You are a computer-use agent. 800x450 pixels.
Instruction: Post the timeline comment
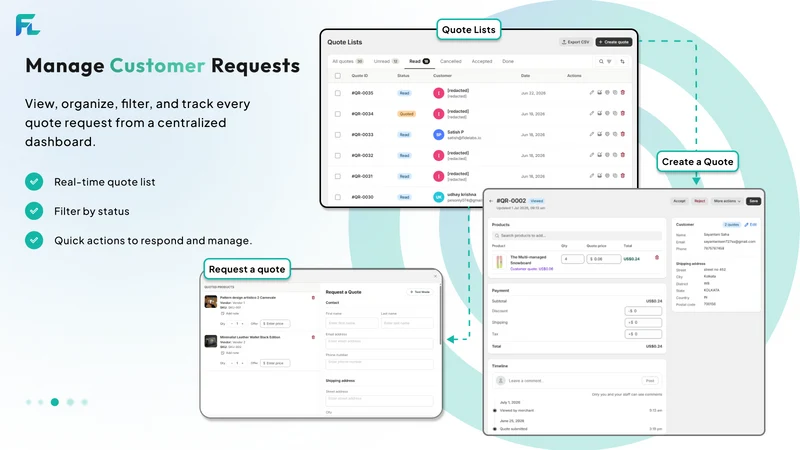(x=649, y=381)
